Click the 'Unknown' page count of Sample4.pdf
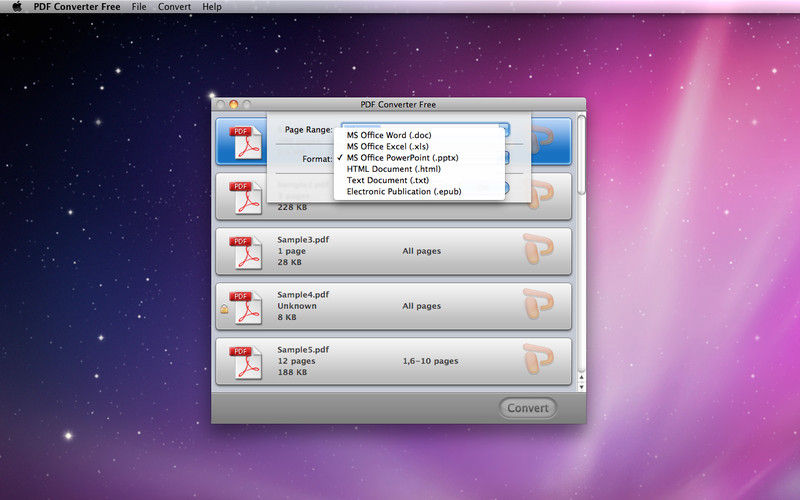 point(297,306)
